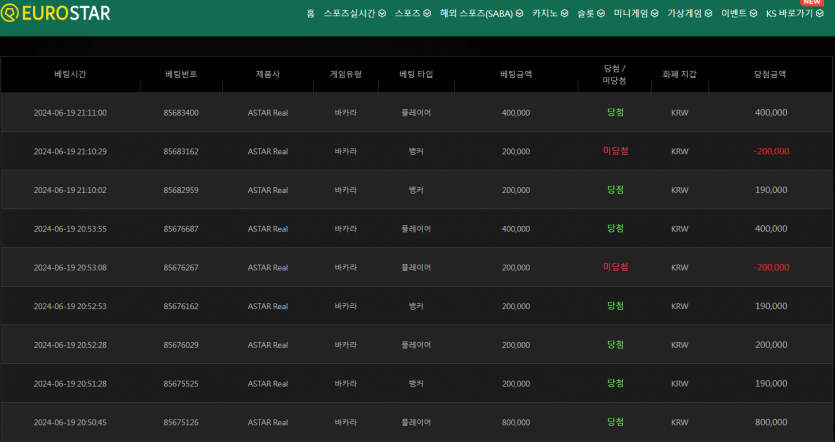Click 플레이어 bet type in row 85676029
835x442 pixels.
tap(416, 345)
